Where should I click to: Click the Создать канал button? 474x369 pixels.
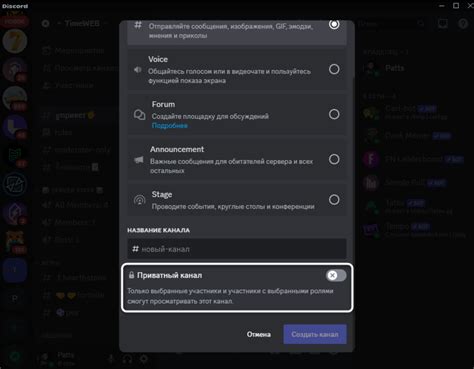315,334
